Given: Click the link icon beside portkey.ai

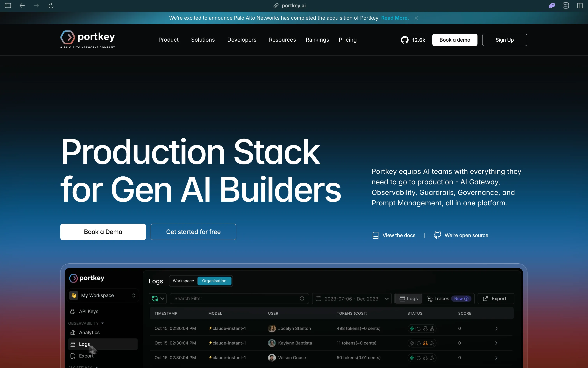Looking at the screenshot, I should click(276, 6).
